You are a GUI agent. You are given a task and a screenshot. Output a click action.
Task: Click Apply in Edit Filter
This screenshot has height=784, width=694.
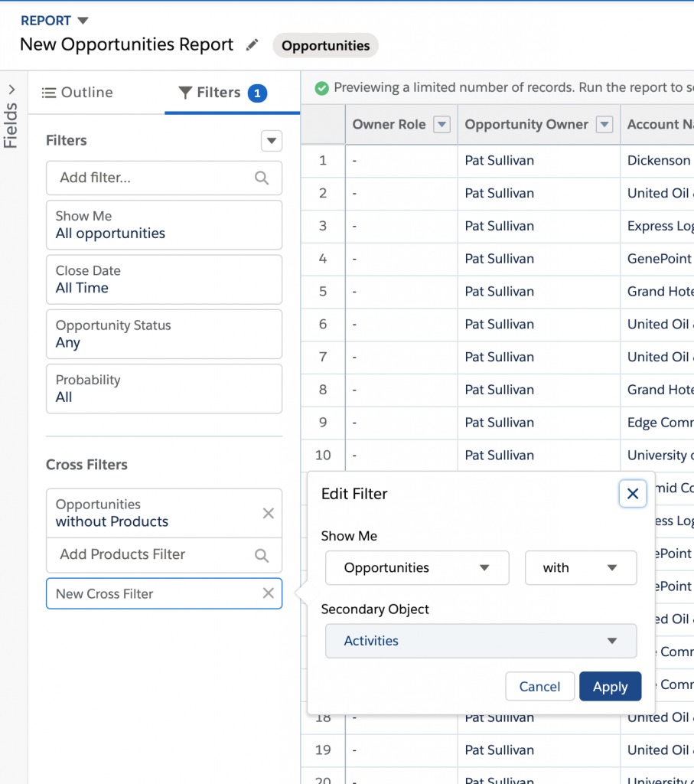[x=610, y=687]
